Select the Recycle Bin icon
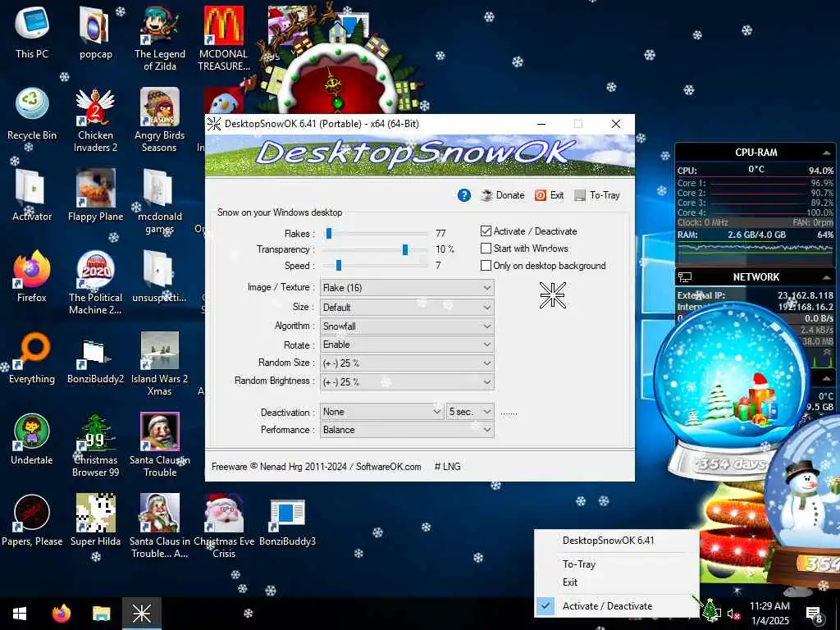Image resolution: width=840 pixels, height=630 pixels. (x=32, y=113)
